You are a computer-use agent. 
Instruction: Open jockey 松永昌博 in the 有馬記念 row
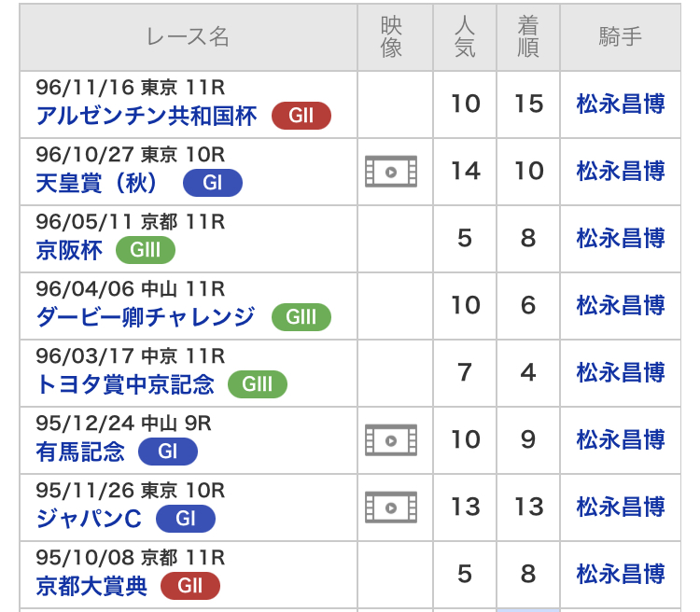(621, 439)
